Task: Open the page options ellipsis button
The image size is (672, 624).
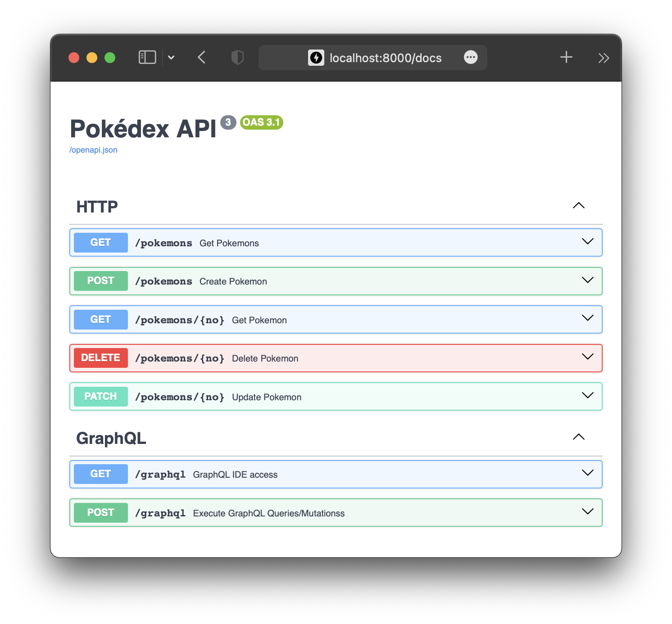Action: [471, 57]
